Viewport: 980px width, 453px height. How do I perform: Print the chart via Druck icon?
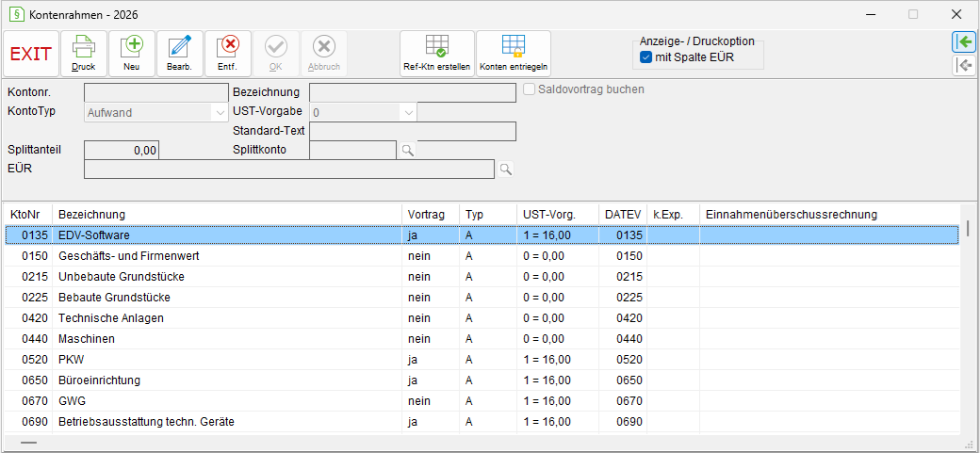click(83, 54)
